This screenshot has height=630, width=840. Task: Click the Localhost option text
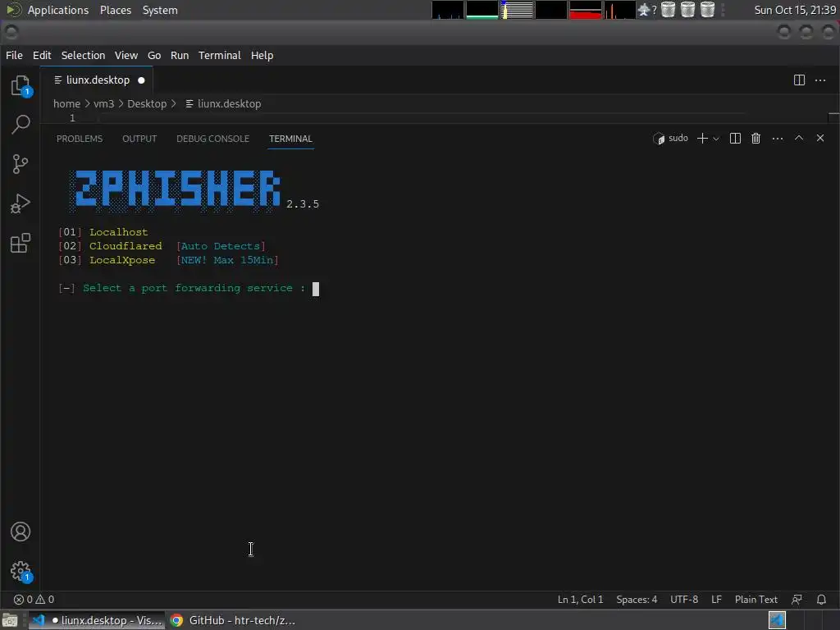(x=118, y=232)
